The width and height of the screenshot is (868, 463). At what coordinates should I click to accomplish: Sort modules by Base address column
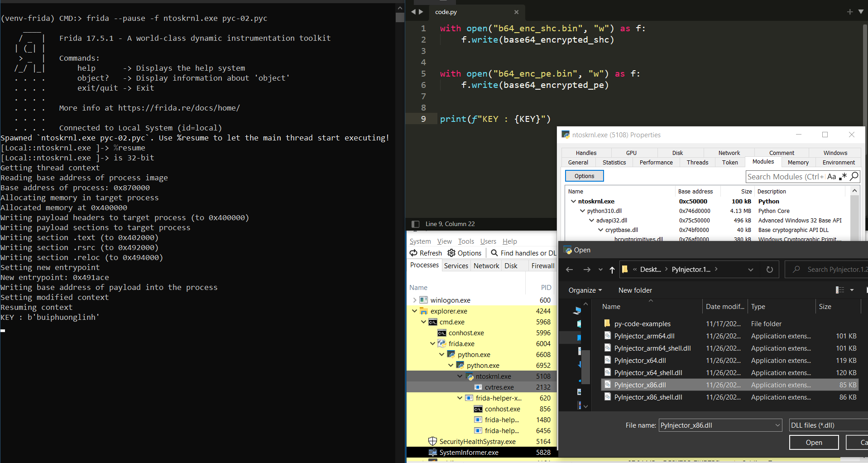pyautogui.click(x=695, y=191)
